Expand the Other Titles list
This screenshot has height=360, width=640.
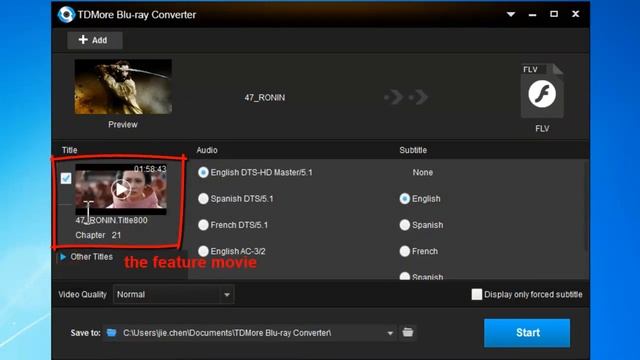(63, 257)
